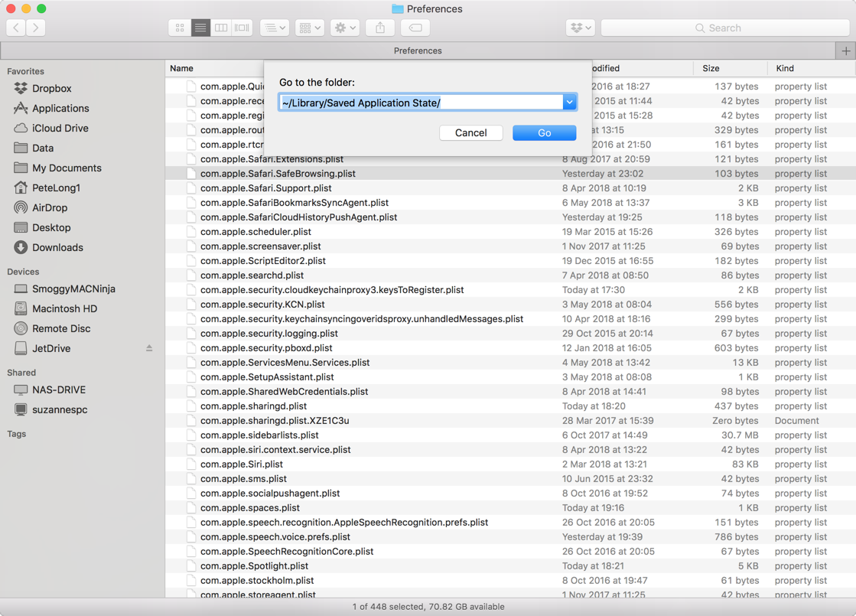Go forward with the right arrow button
The width and height of the screenshot is (856, 616).
[35, 28]
